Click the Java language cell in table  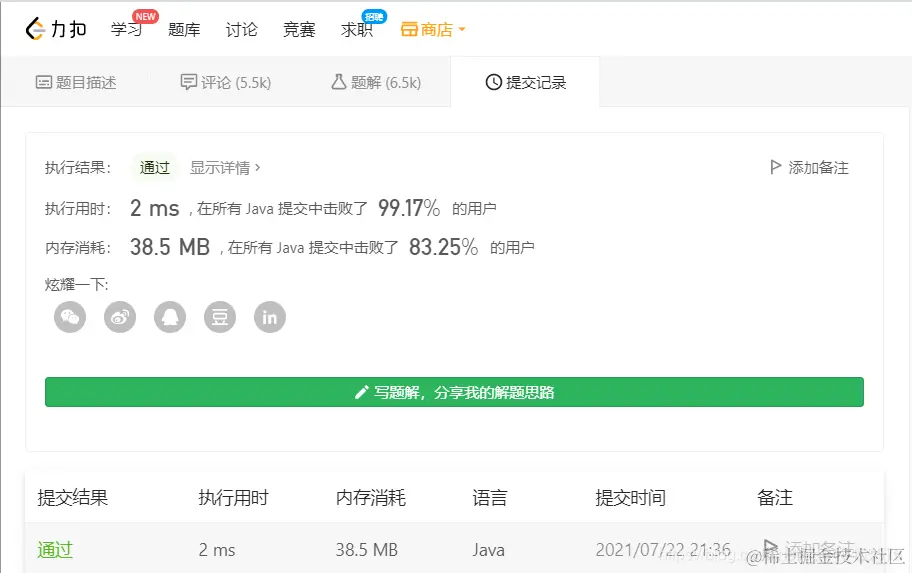coord(489,550)
